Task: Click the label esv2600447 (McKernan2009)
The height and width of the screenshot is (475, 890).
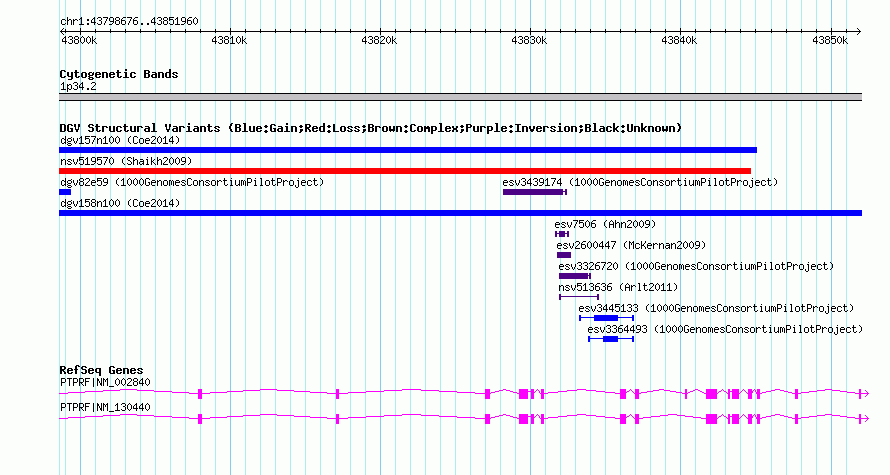Action: [631, 245]
